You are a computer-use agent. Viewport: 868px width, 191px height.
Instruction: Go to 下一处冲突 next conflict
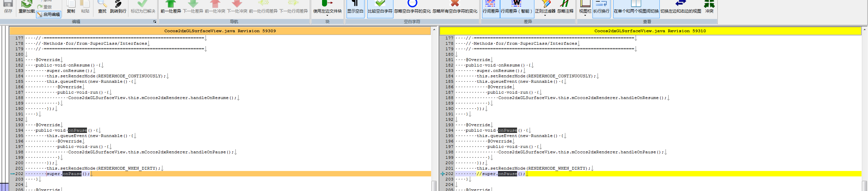[237, 7]
